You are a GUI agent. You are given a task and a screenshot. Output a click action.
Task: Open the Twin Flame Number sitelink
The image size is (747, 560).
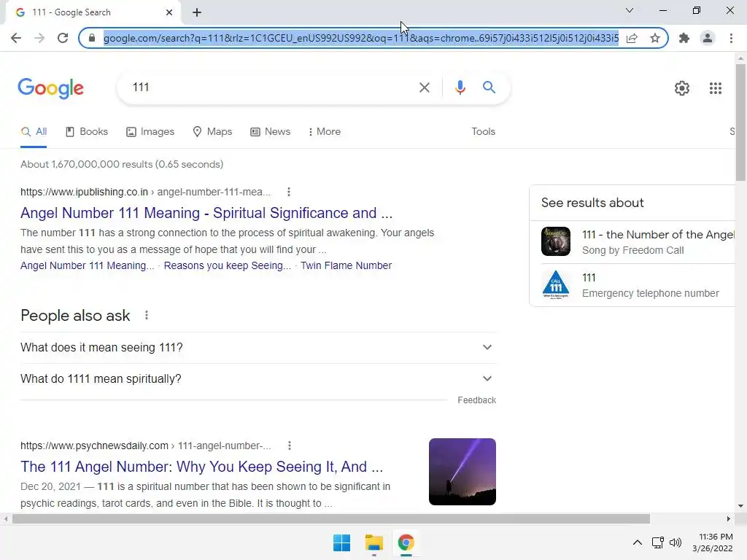point(346,265)
